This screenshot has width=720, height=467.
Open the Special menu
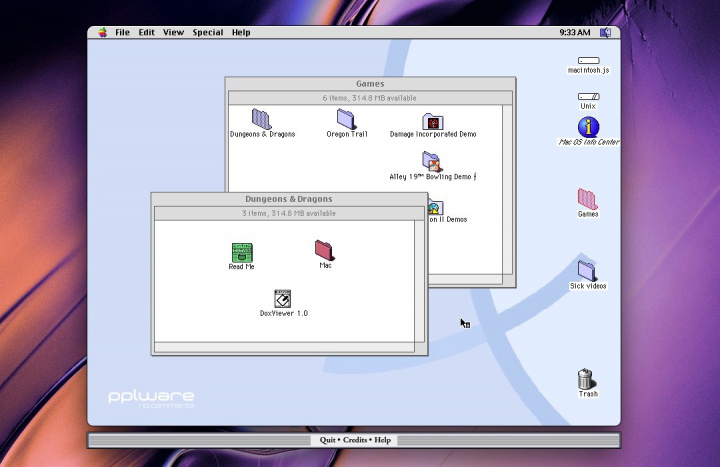click(x=208, y=32)
